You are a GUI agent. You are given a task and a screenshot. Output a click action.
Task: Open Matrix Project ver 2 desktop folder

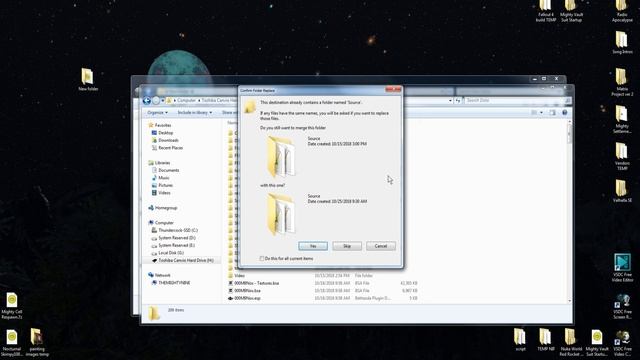point(622,82)
